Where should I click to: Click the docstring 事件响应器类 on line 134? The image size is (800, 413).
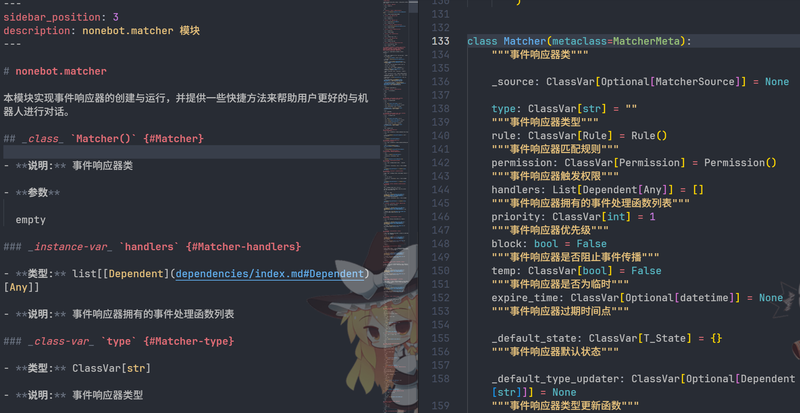pos(540,55)
